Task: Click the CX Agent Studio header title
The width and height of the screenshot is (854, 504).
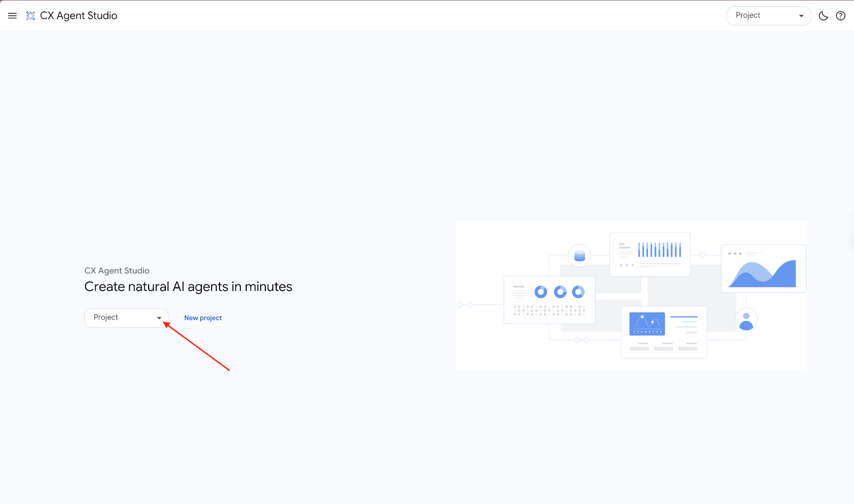Action: pos(78,16)
